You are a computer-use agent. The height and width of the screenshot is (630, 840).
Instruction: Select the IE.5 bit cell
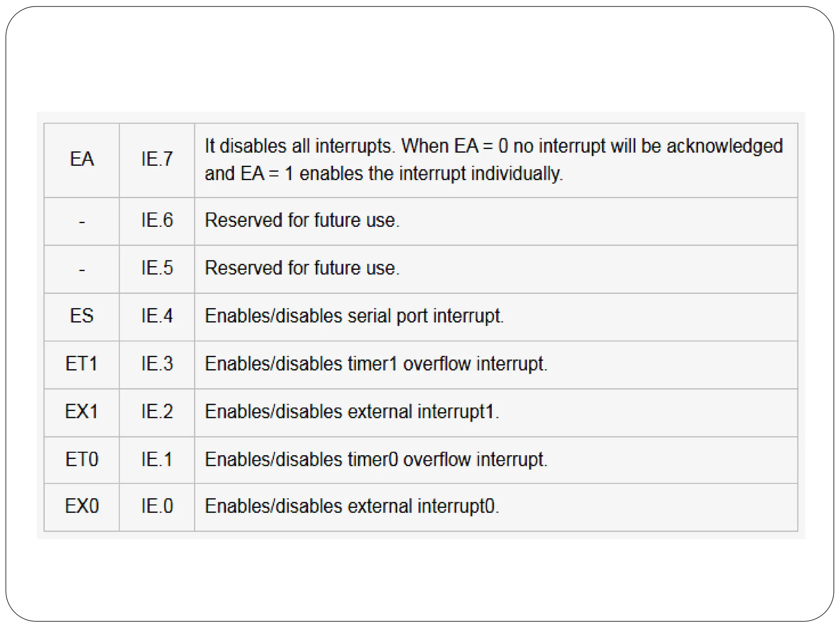pyautogui.click(x=157, y=268)
